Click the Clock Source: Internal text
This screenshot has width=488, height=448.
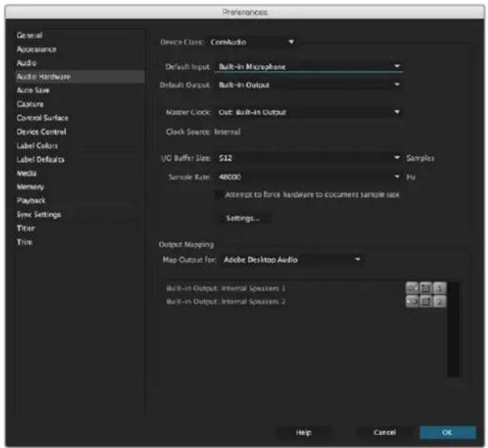point(203,132)
